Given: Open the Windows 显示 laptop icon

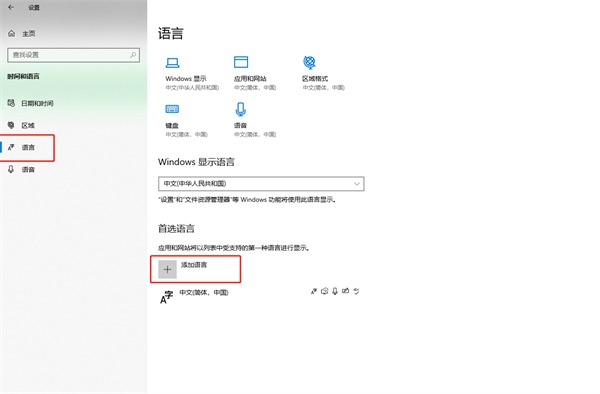Looking at the screenshot, I should pos(172,62).
